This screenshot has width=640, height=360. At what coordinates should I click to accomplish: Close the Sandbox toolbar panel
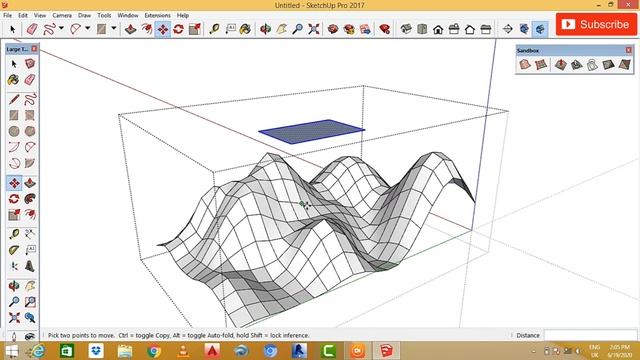click(629, 50)
